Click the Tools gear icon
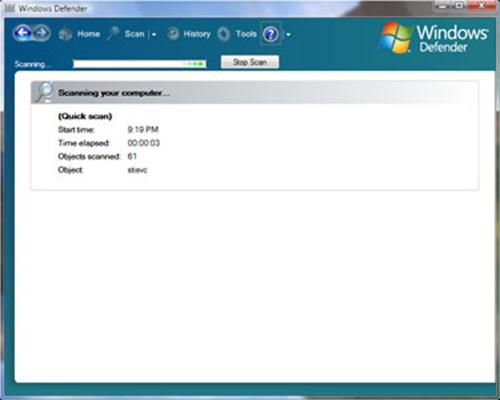Image resolution: width=500 pixels, height=400 pixels. point(224,34)
